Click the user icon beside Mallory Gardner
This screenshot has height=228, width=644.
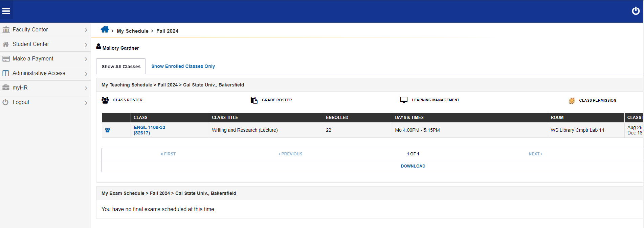(x=98, y=46)
